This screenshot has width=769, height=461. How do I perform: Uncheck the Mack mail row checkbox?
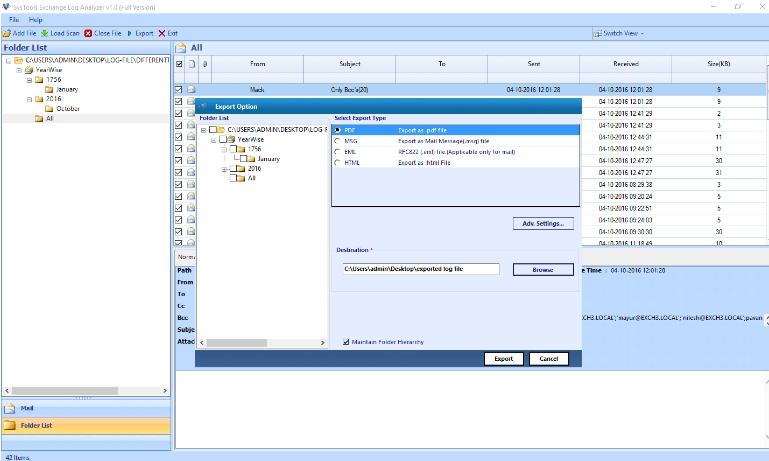179,90
